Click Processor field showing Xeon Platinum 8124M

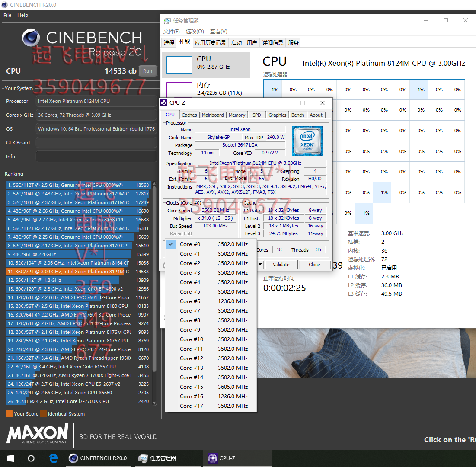coord(96,101)
